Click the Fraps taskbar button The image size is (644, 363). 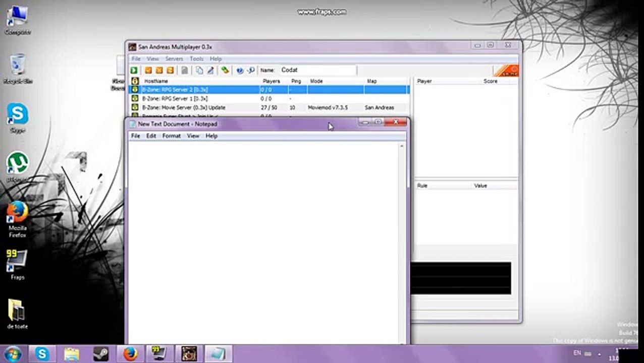click(x=159, y=354)
